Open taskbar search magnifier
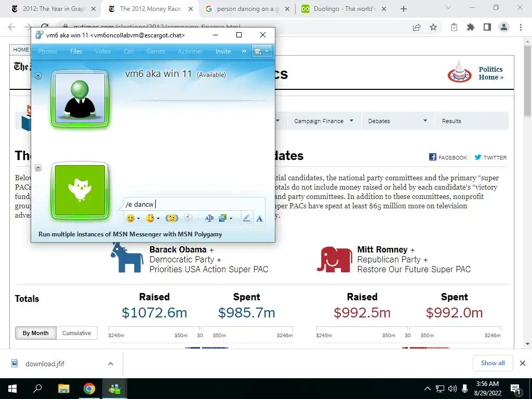This screenshot has width=532, height=399. tap(37, 389)
